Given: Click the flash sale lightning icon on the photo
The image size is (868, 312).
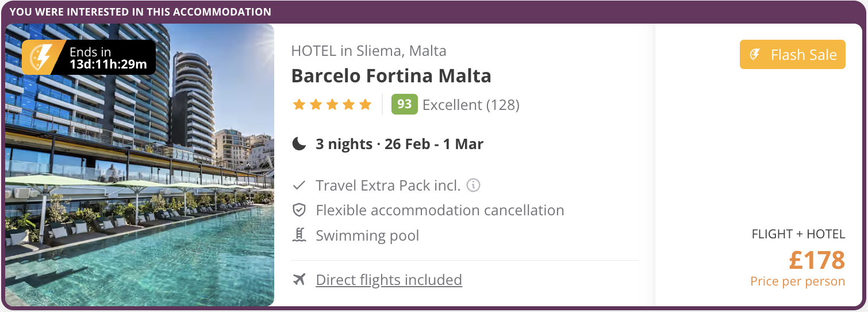Looking at the screenshot, I should click(39, 58).
